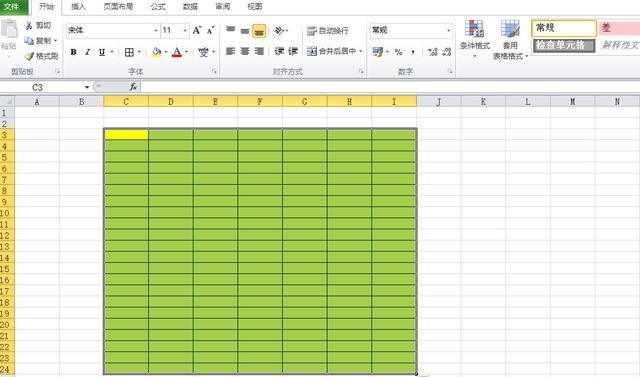Image resolution: width=640 pixels, height=377 pixels.
Task: Click the increase decimal icon
Action: click(433, 52)
